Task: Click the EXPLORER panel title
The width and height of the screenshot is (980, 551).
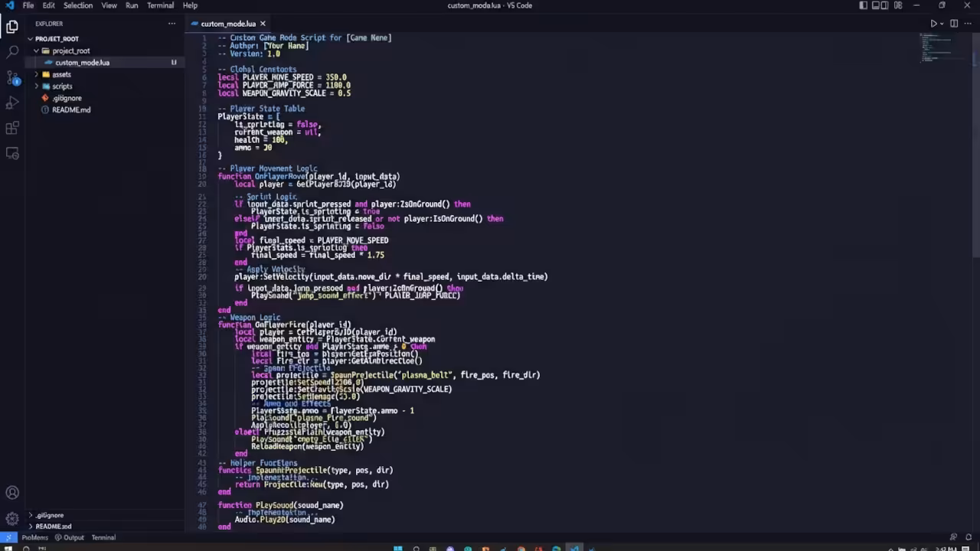Action: coord(49,24)
